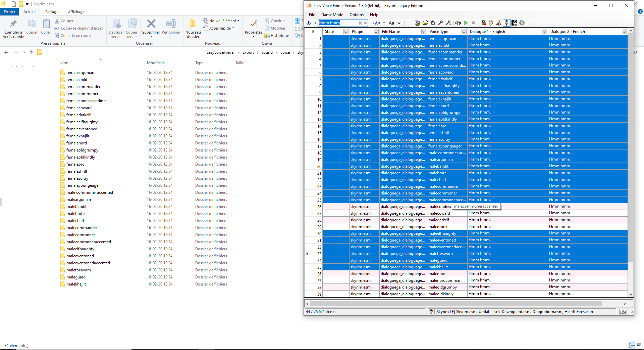
Task: Clear the 'Hmm hmm' search text with the X
Action: coord(360,23)
